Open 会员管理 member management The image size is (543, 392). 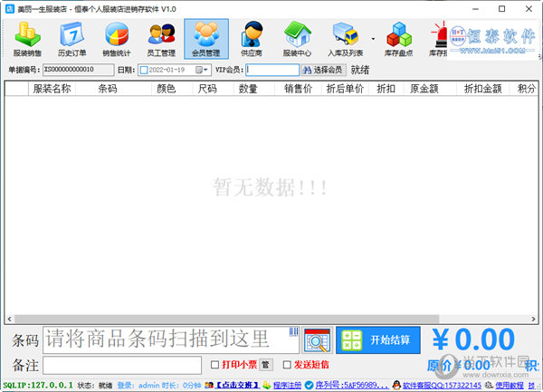click(206, 39)
